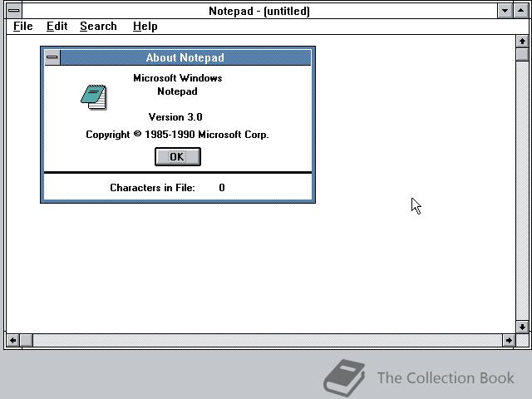Click the About Notepad title bar
Image resolution: width=532 pixels, height=399 pixels.
point(185,57)
